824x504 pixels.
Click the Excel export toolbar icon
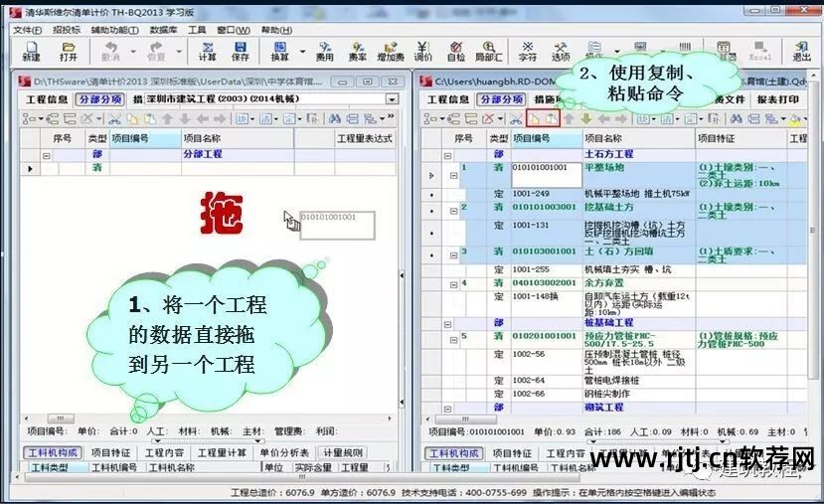click(759, 52)
